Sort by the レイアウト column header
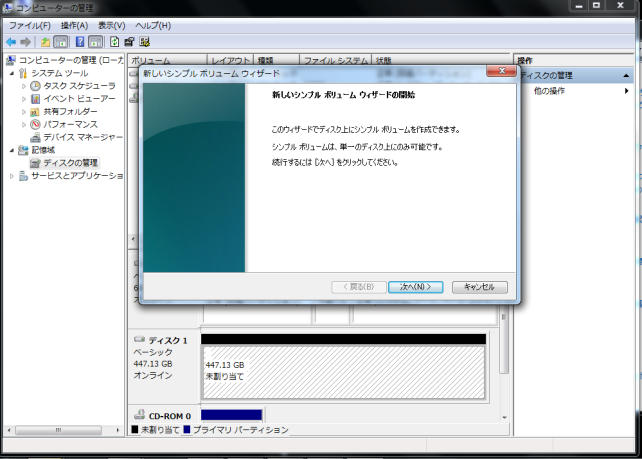Screen dimensions: 642x459 click(231, 60)
